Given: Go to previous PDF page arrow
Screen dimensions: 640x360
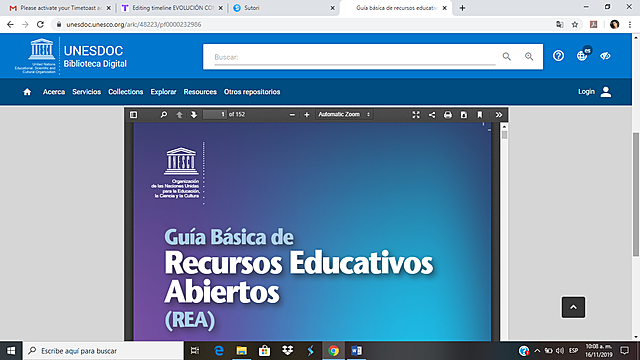Looking at the screenshot, I should 179,115.
